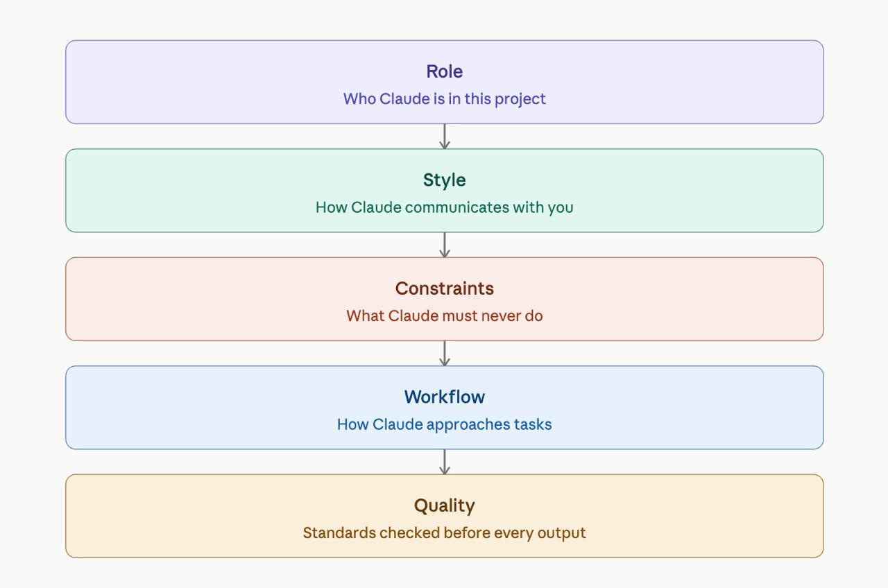Click empty area of green Style box
The width and height of the screenshot is (888, 588).
pos(208,191)
